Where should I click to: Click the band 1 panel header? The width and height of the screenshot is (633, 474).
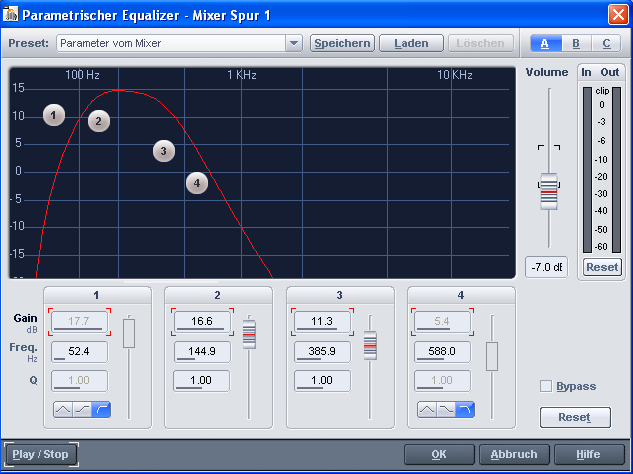pyautogui.click(x=97, y=296)
